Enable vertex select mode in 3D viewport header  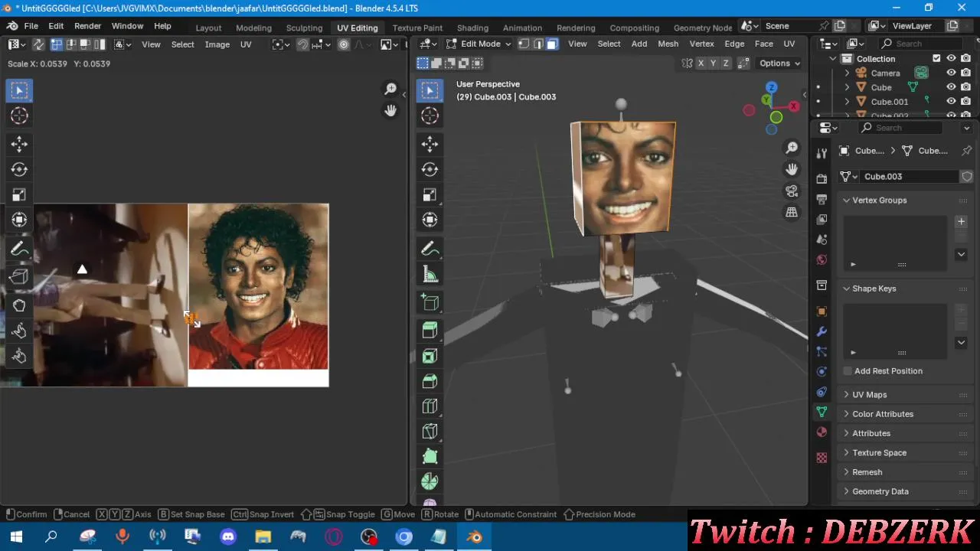tap(524, 44)
